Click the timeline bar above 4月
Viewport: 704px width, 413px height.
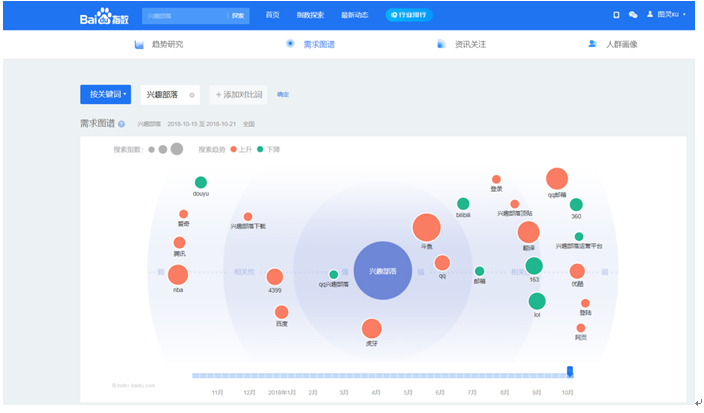(376, 376)
